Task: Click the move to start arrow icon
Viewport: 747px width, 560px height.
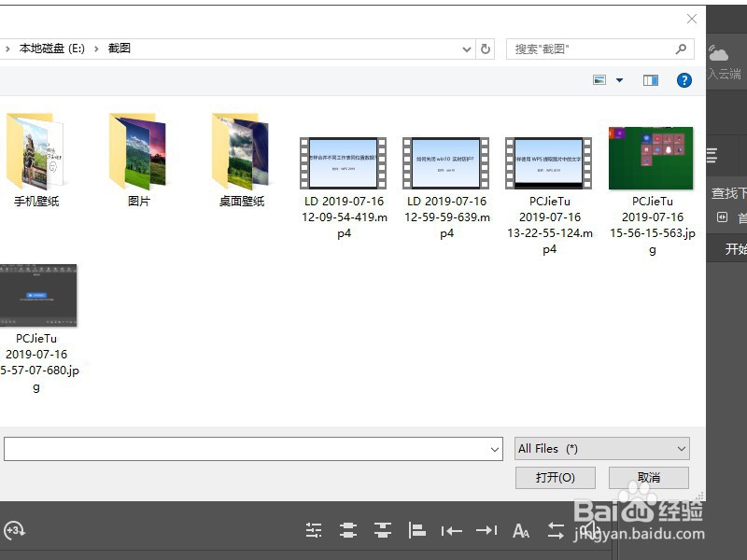Action: [452, 530]
